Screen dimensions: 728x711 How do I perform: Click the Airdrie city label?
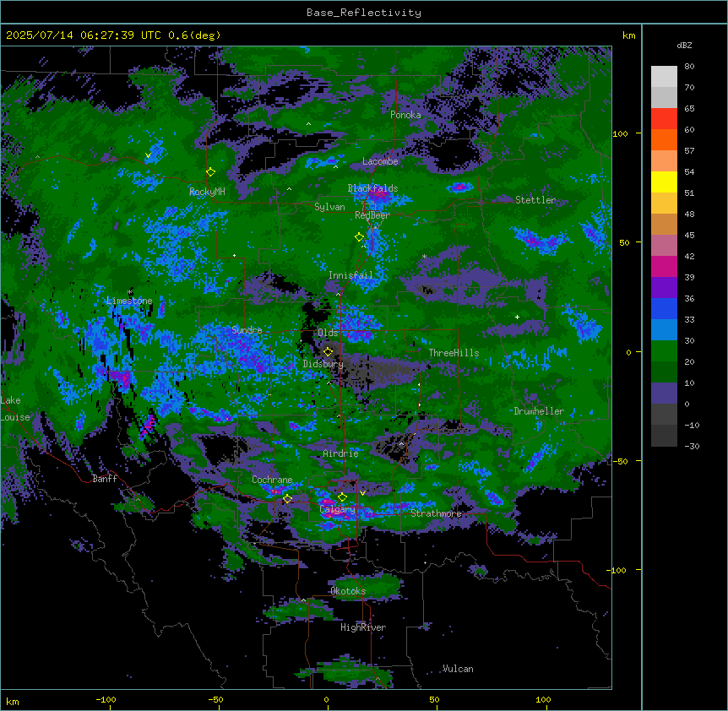341,453
